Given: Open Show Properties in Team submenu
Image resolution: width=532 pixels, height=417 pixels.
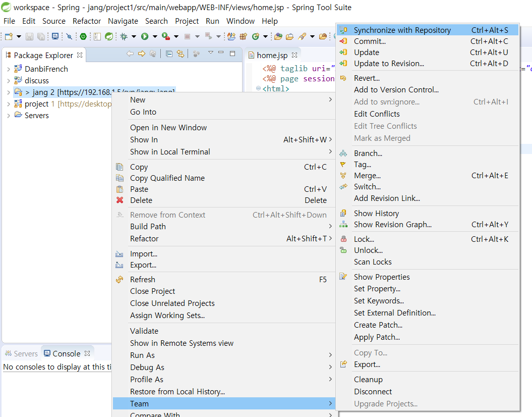Looking at the screenshot, I should (428, 277).
